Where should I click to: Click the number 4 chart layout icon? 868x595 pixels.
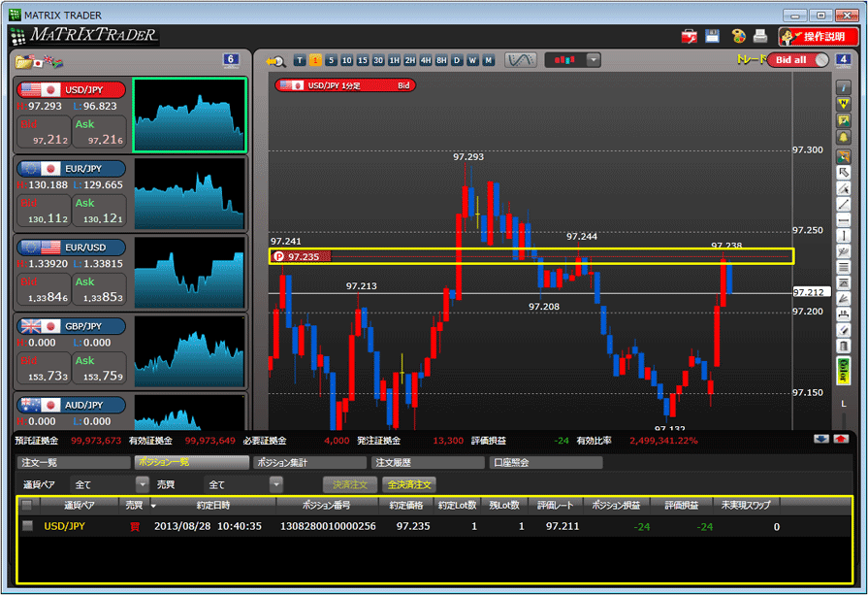[x=843, y=60]
